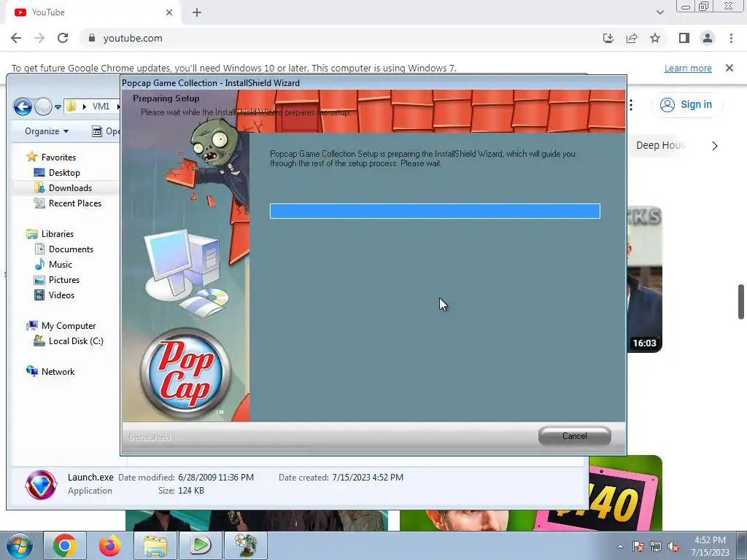Click the Chrome page vertical scrollbar

tap(741, 302)
